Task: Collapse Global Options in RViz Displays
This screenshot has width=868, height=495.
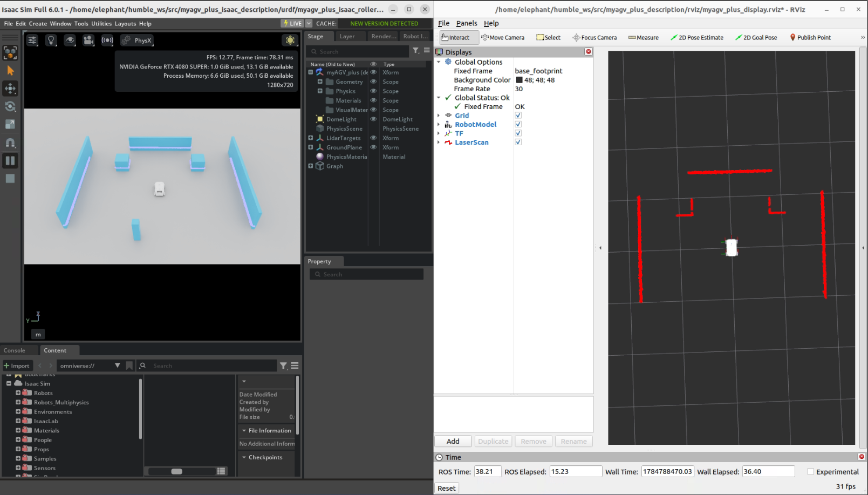Action: (439, 62)
